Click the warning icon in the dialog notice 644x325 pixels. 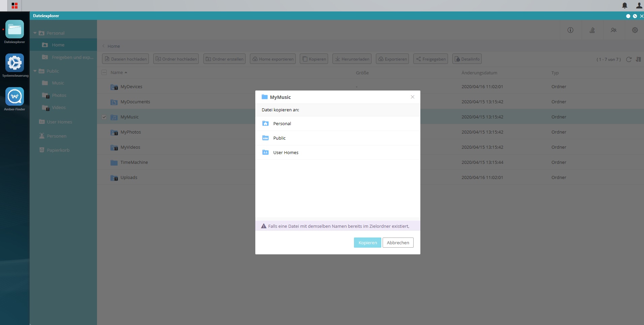[x=264, y=226]
